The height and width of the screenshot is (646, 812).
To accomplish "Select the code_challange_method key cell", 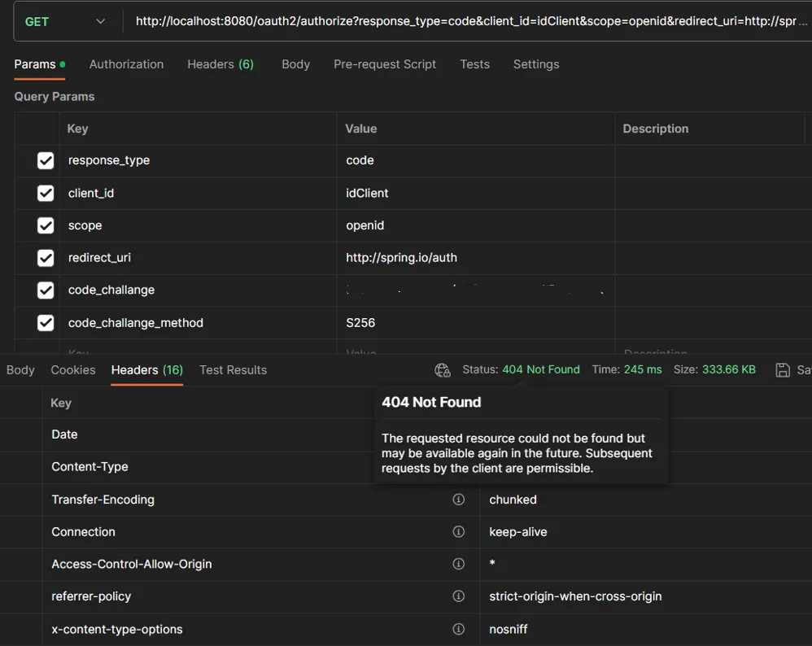I will coord(198,323).
